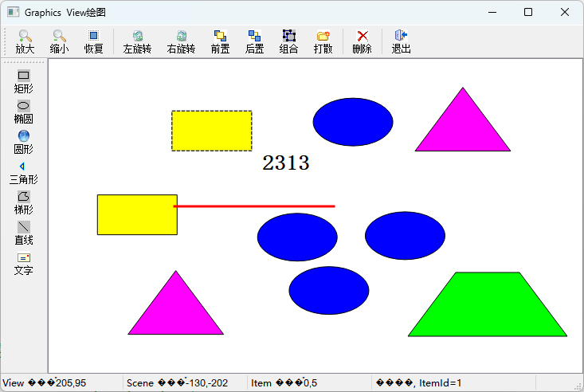Rotate right using 右旋转 button
This screenshot has width=584, height=392.
click(x=181, y=41)
